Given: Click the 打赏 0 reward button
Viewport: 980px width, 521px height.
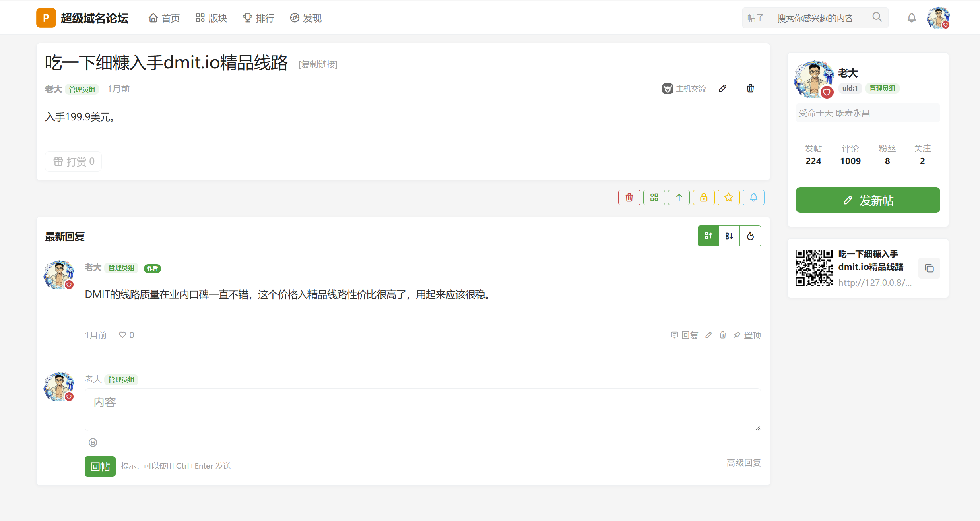Looking at the screenshot, I should (x=74, y=161).
